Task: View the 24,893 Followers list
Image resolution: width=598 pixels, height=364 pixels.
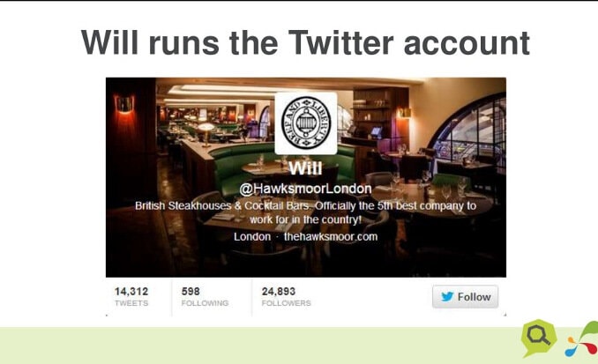Action: 286,297
